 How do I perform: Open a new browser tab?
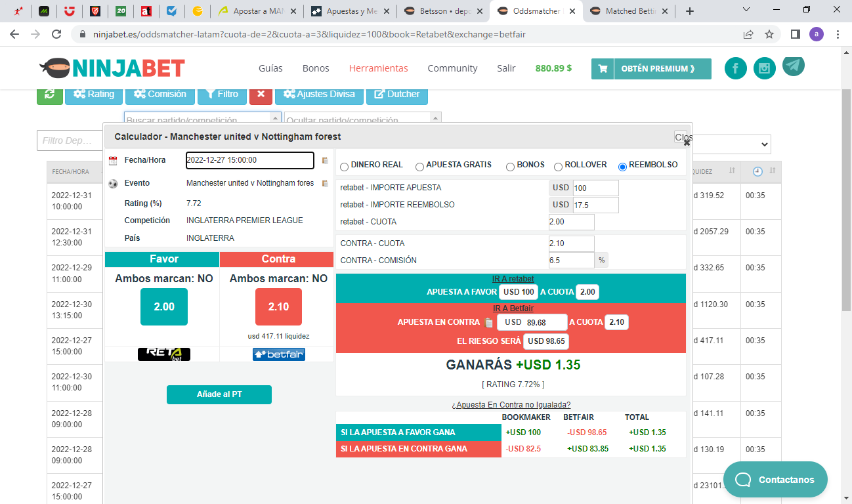pos(689,11)
